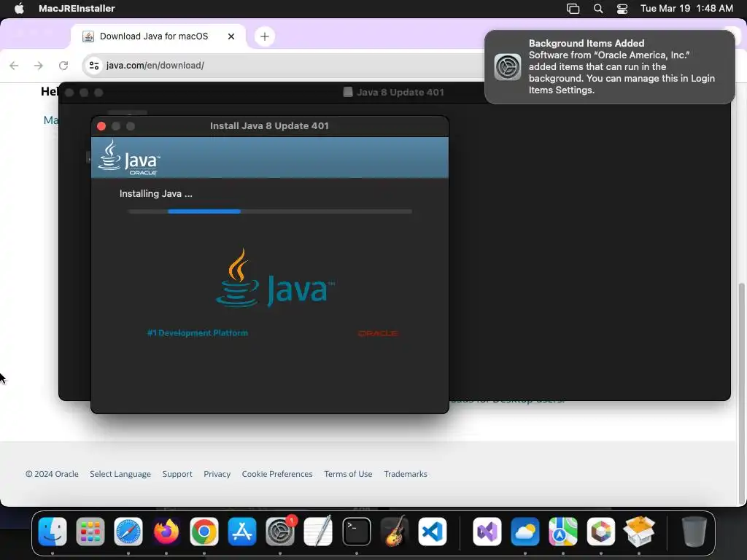Open the MacJREInstaller menu

(x=77, y=8)
